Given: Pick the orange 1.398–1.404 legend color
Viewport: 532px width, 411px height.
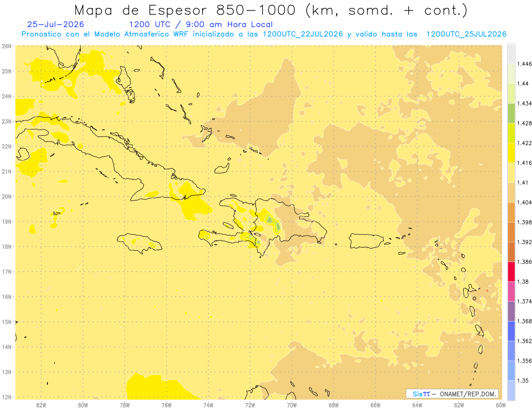Looking at the screenshot, I should coord(511,212).
